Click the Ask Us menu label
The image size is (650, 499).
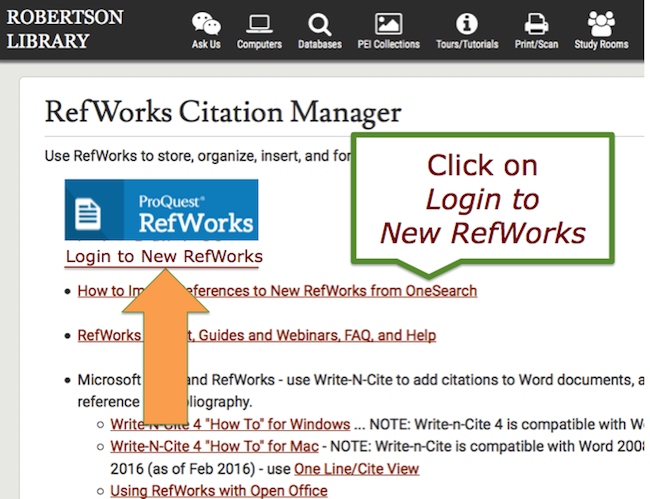pos(206,44)
